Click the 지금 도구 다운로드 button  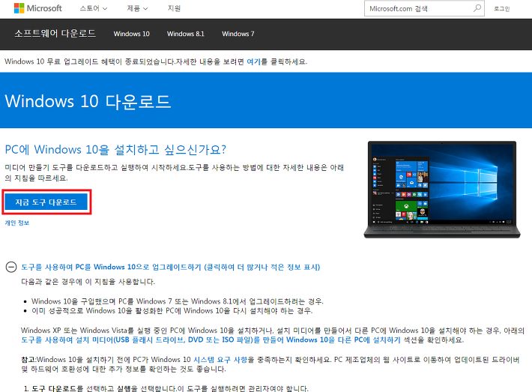coord(46,202)
